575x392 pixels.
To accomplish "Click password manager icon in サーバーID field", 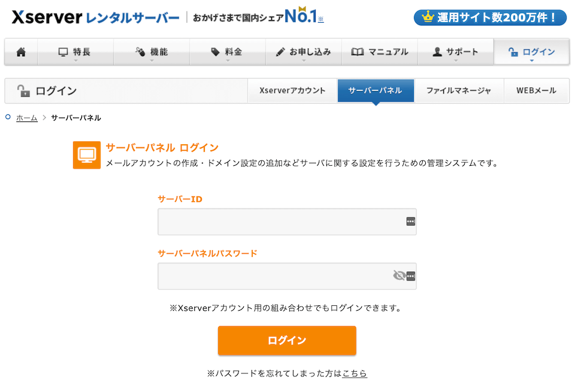I will click(x=410, y=221).
